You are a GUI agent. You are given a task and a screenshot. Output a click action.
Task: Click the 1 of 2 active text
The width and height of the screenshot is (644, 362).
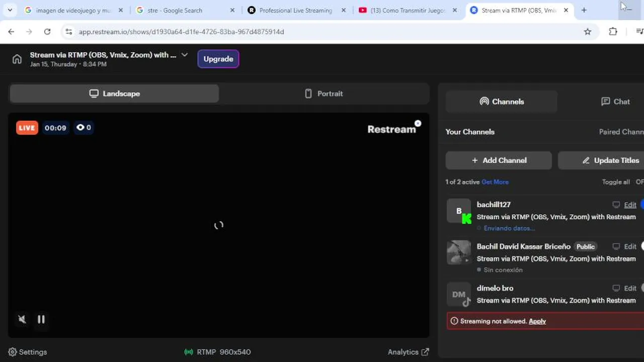tap(462, 182)
